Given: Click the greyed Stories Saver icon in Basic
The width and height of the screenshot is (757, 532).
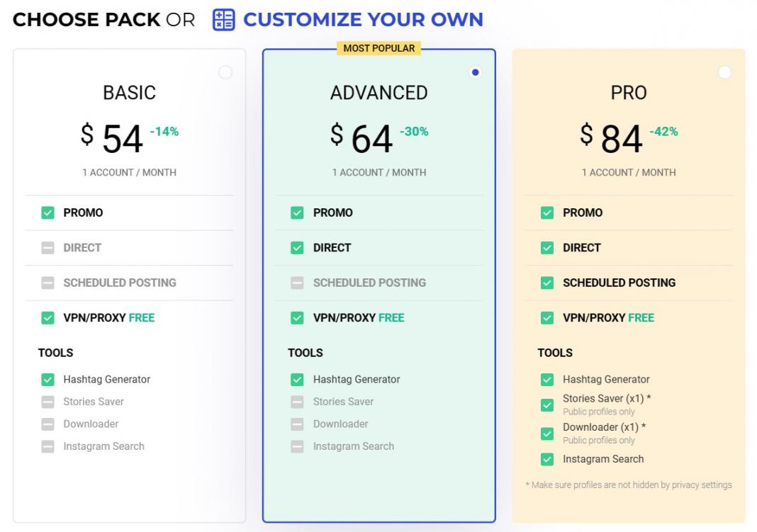Looking at the screenshot, I should [x=47, y=402].
